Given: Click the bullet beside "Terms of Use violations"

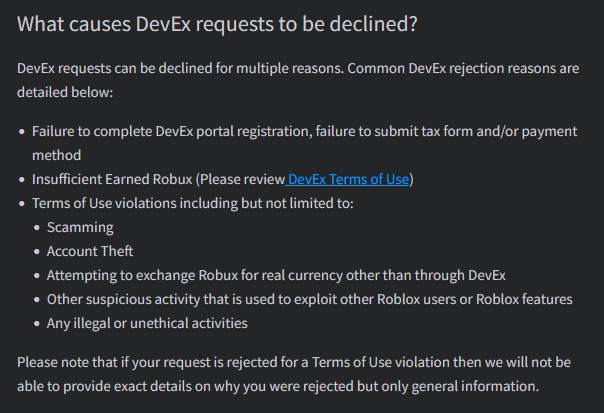Looking at the screenshot, I should tap(22, 204).
